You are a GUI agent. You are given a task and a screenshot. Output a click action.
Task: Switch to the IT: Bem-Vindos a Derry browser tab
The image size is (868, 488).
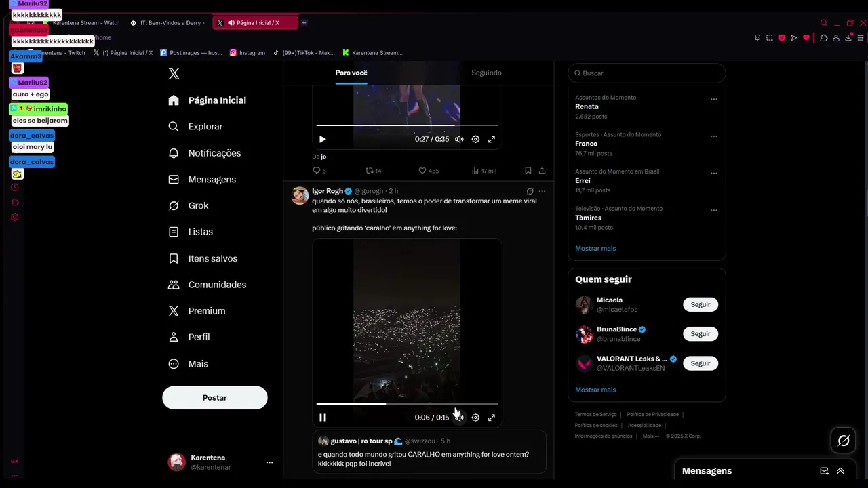click(x=167, y=23)
